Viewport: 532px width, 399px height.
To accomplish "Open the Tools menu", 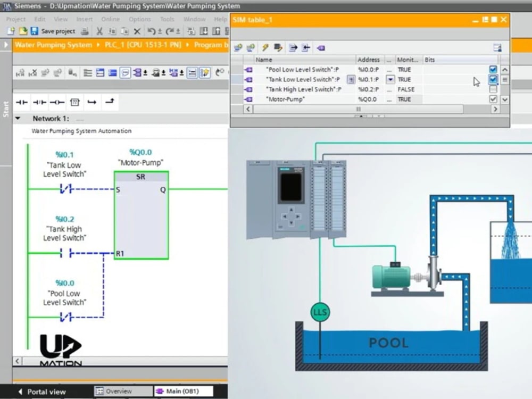I will click(167, 19).
